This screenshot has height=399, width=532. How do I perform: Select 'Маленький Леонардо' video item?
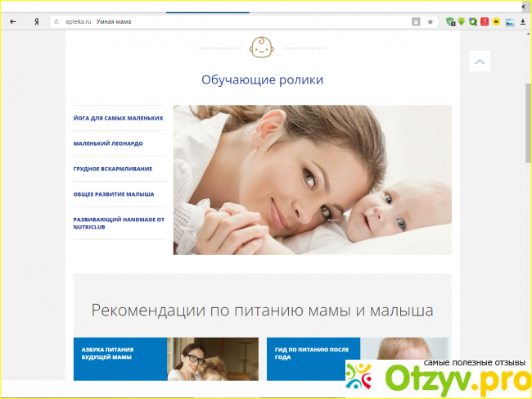coord(108,143)
